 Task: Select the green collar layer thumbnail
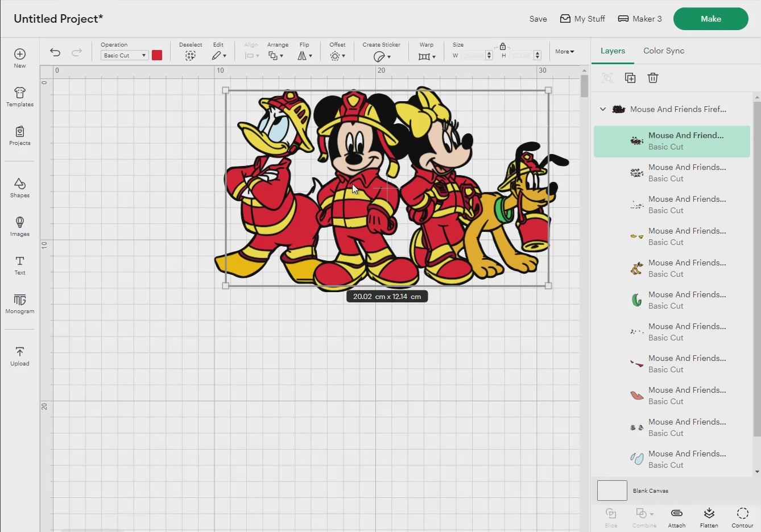click(637, 300)
